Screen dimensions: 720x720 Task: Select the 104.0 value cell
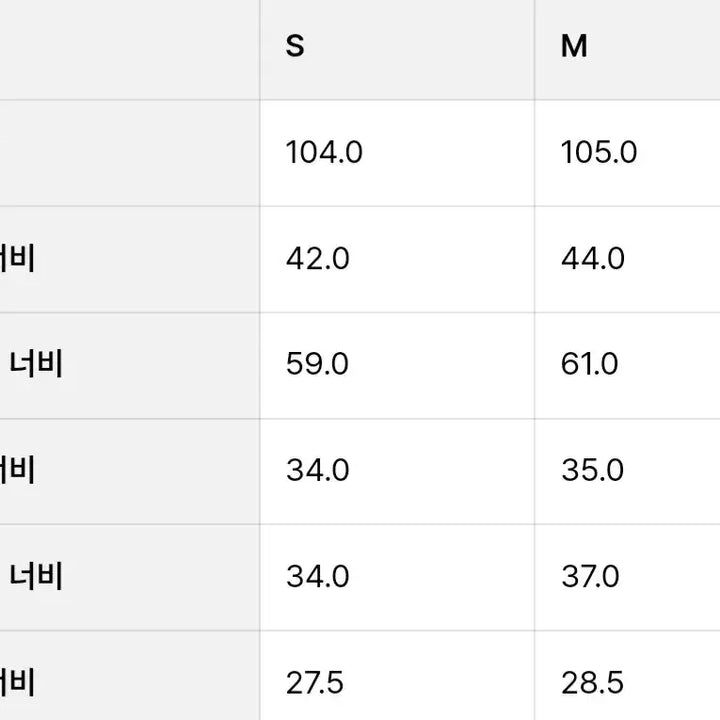(x=324, y=153)
